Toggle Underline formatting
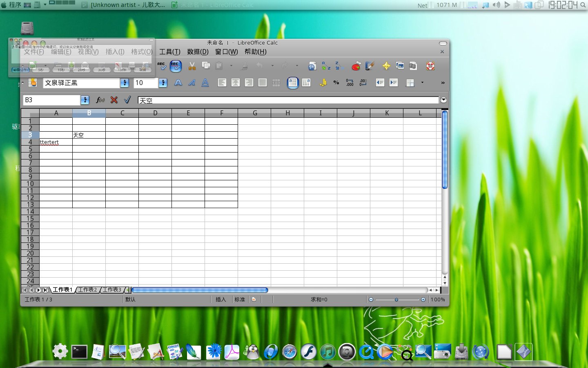 point(205,83)
